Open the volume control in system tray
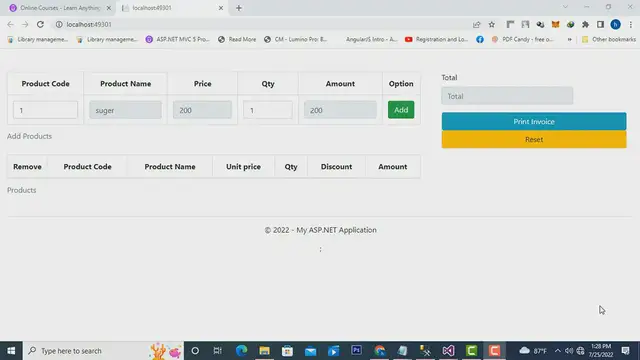 point(569,351)
